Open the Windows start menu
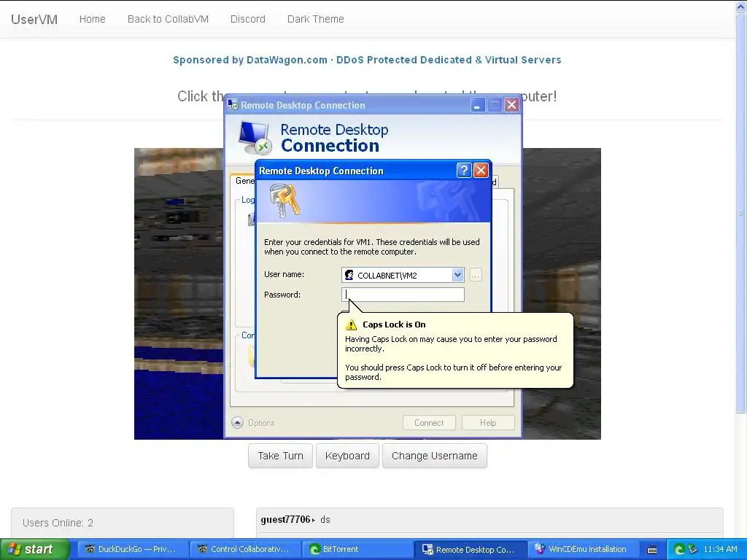 point(35,549)
